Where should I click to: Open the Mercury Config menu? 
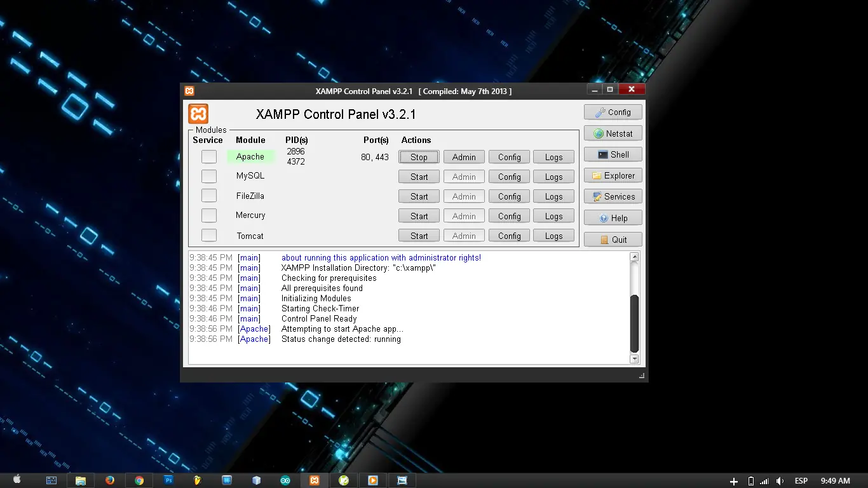coord(509,216)
